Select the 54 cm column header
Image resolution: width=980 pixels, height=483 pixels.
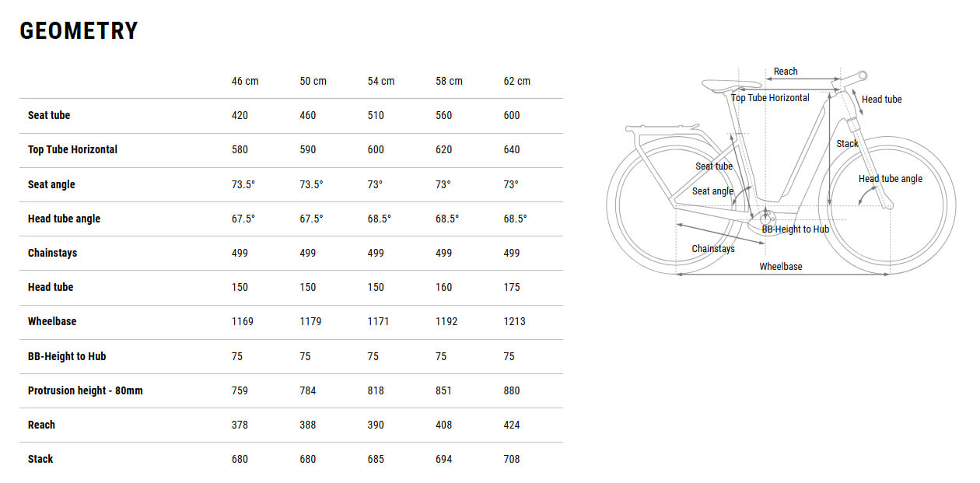pos(381,81)
